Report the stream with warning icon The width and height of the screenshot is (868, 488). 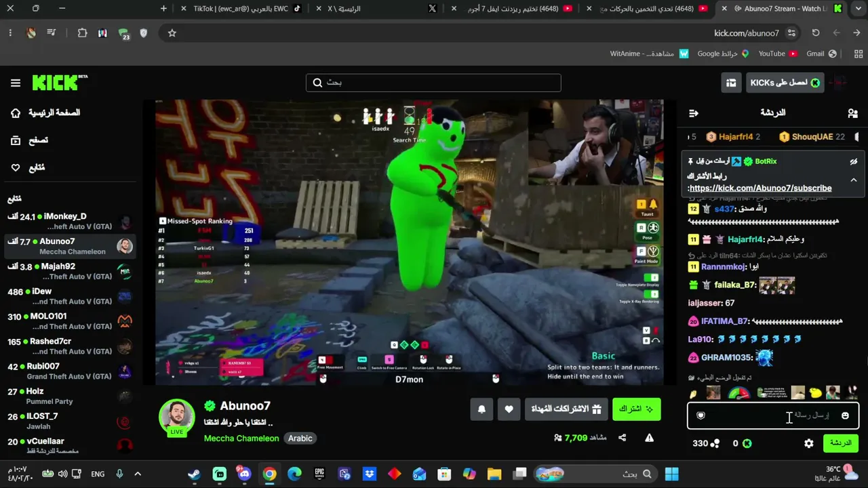[649, 438]
